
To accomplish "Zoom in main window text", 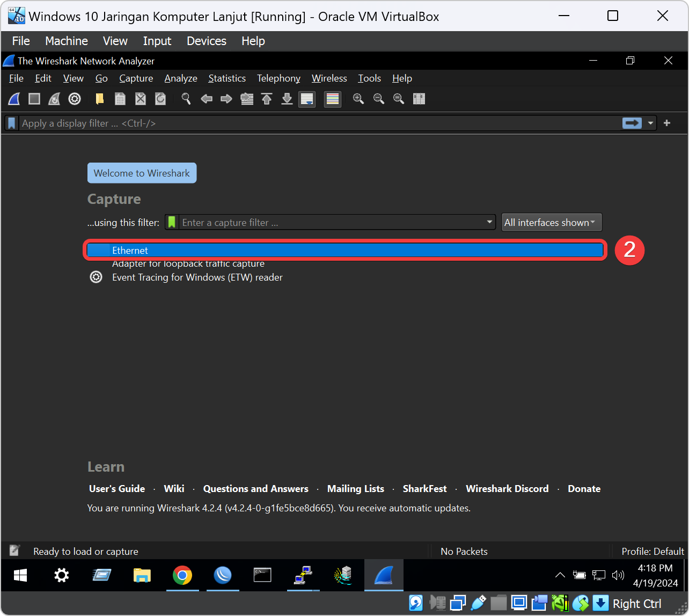I will pyautogui.click(x=358, y=99).
